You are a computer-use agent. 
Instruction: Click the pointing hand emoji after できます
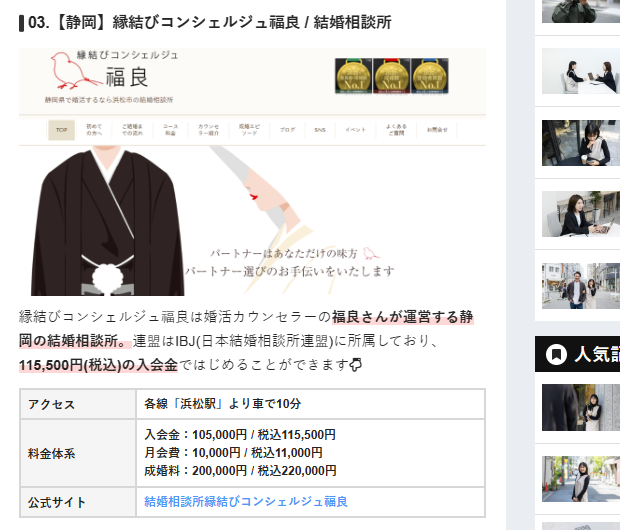355,365
